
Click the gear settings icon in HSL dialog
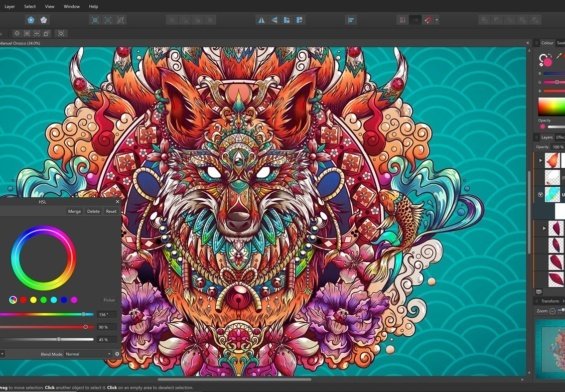coord(117,354)
